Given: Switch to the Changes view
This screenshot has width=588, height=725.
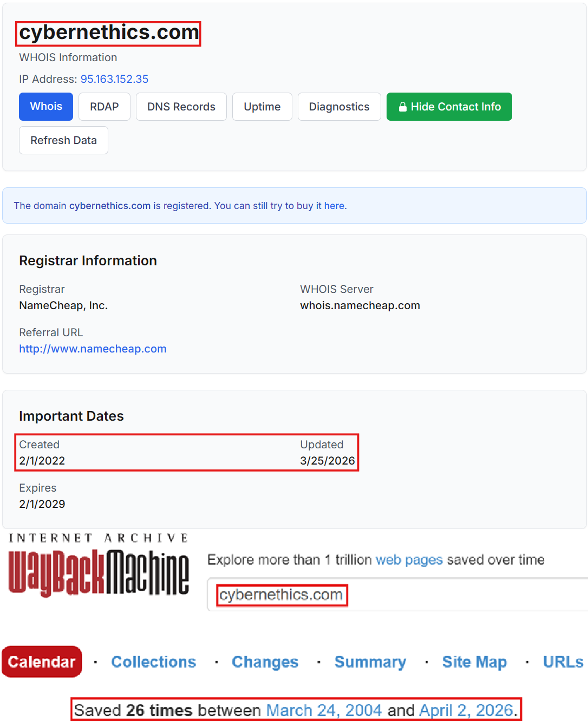Looking at the screenshot, I should [x=265, y=662].
